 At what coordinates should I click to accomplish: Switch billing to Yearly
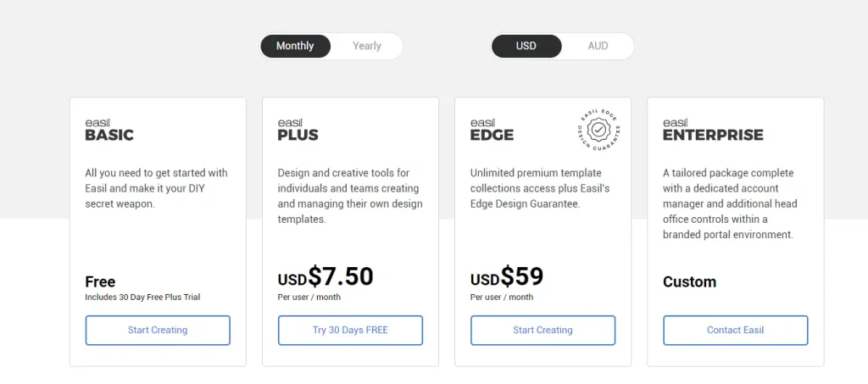tap(367, 46)
